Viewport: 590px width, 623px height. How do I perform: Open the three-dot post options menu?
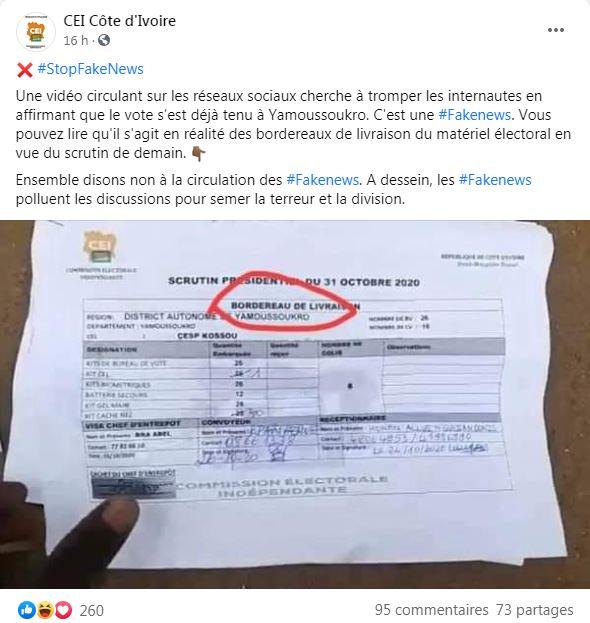point(555,30)
